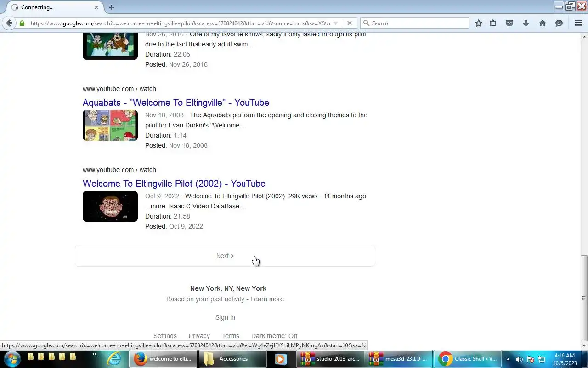Screen dimensions: 588x368
Task: Focus the toolbar Search field
Action: point(415,23)
